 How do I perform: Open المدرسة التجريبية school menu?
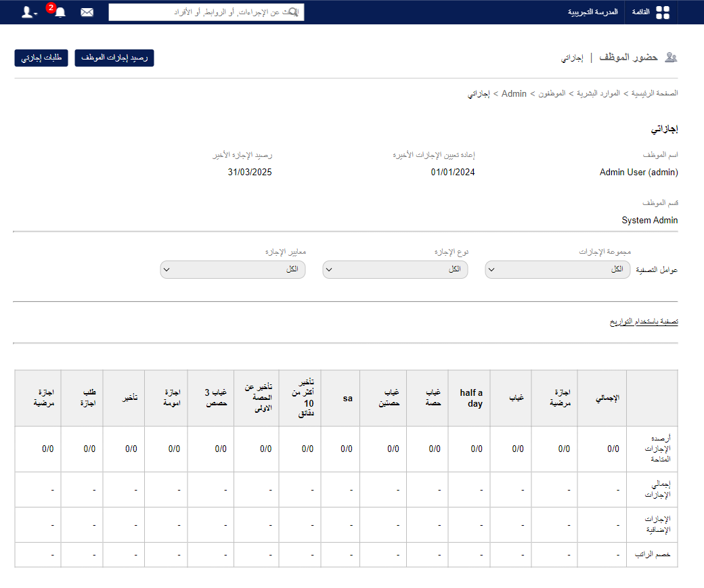(593, 12)
